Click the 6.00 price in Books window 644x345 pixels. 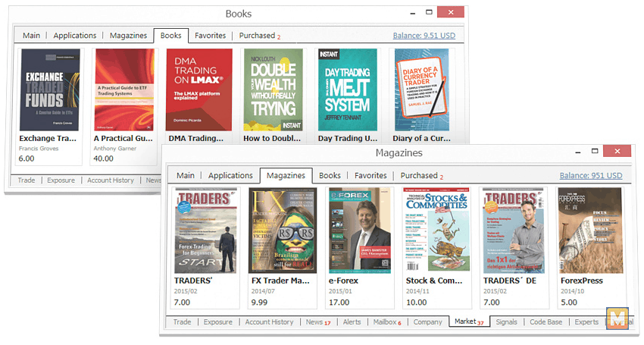pyautogui.click(x=27, y=158)
